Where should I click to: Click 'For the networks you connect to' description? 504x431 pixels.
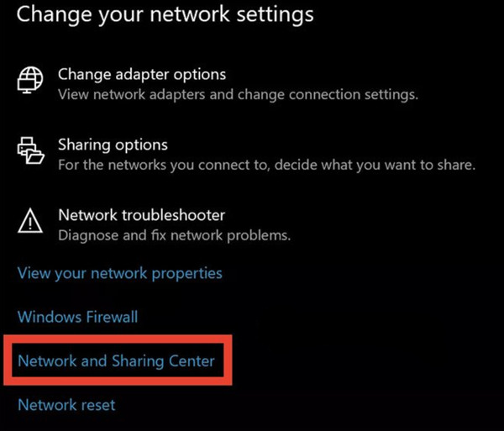pyautogui.click(x=266, y=165)
